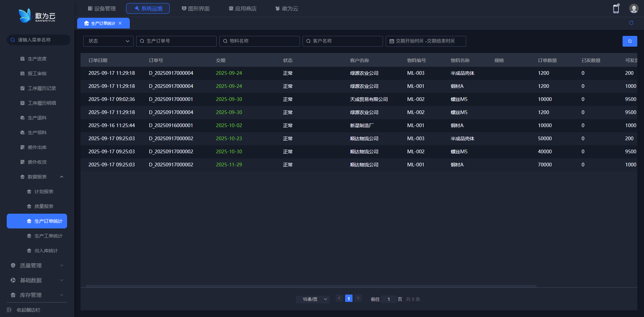Open 生产工单统计 in the sidebar
Image resolution: width=644 pixels, height=317 pixels.
(48, 236)
